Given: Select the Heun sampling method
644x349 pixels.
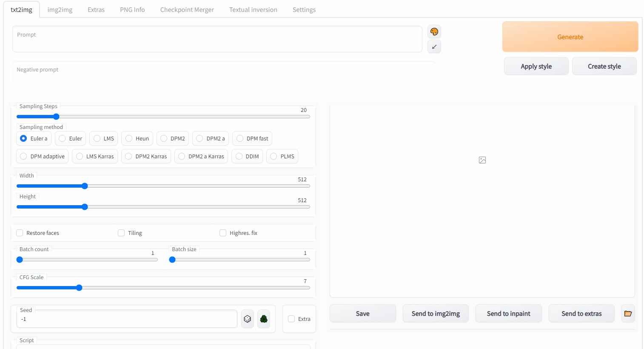Looking at the screenshot, I should click(x=137, y=138).
